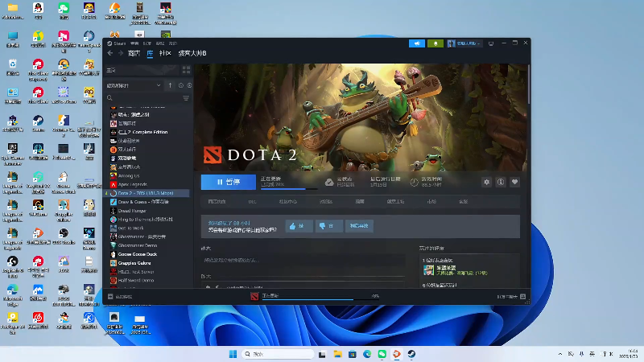Screen dimensions: 644x362
Task: Click Add a Game at bottom left
Action: (120, 296)
